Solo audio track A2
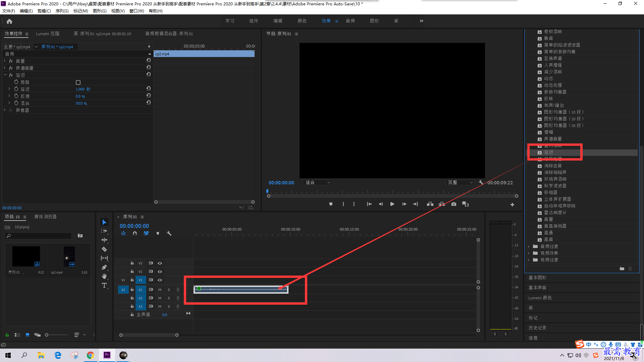The height and width of the screenshot is (362, 644). coord(169,298)
